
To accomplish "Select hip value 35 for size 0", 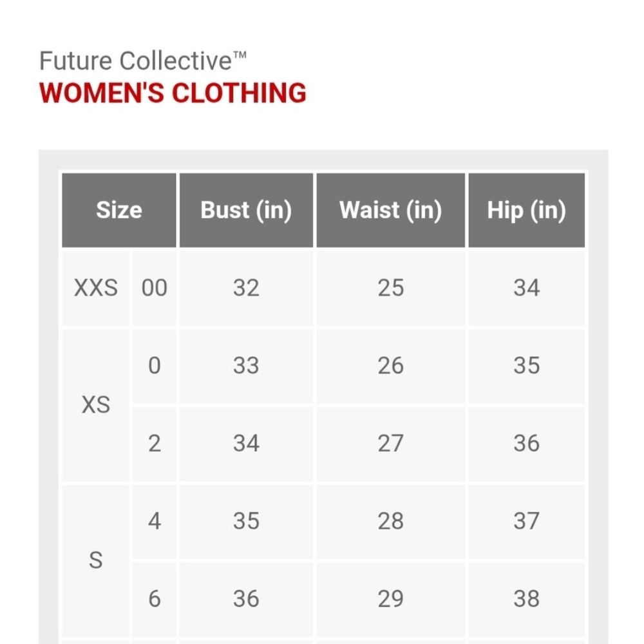I will [526, 366].
